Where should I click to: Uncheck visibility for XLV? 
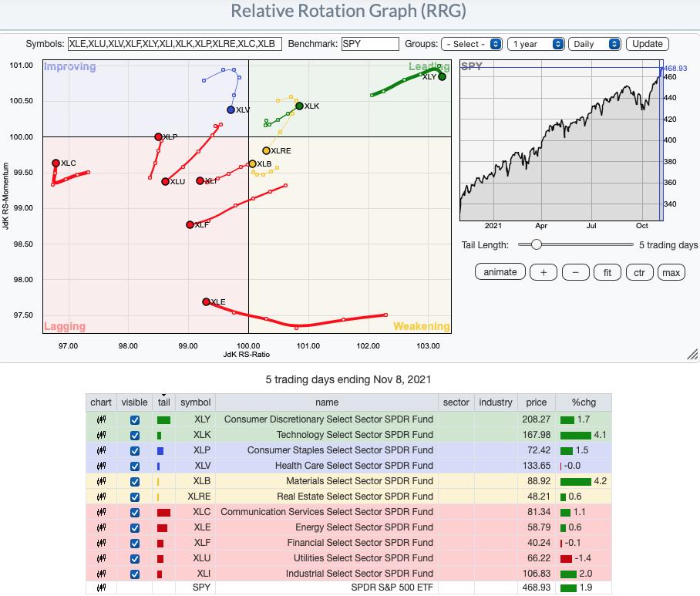pos(134,466)
